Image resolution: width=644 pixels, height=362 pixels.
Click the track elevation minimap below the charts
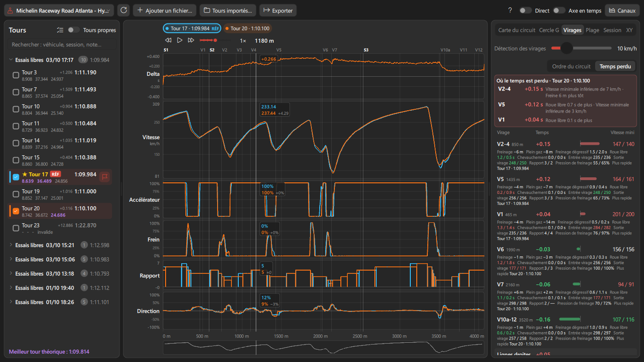coord(323,348)
